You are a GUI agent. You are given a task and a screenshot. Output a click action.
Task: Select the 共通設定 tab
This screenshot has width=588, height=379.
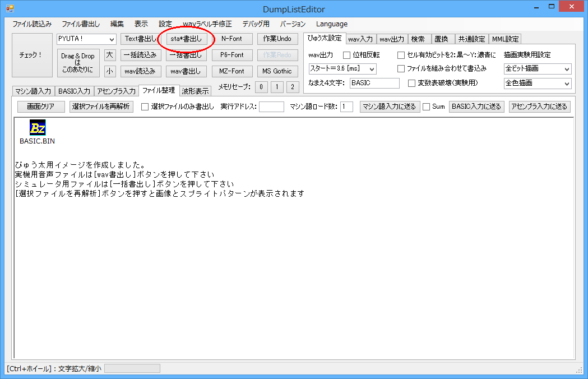pyautogui.click(x=472, y=39)
